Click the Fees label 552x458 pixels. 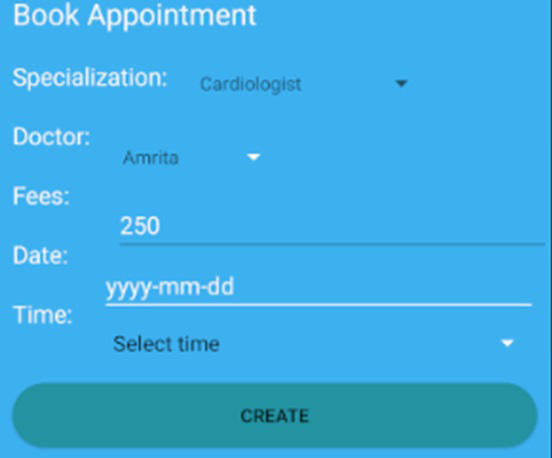tap(41, 196)
